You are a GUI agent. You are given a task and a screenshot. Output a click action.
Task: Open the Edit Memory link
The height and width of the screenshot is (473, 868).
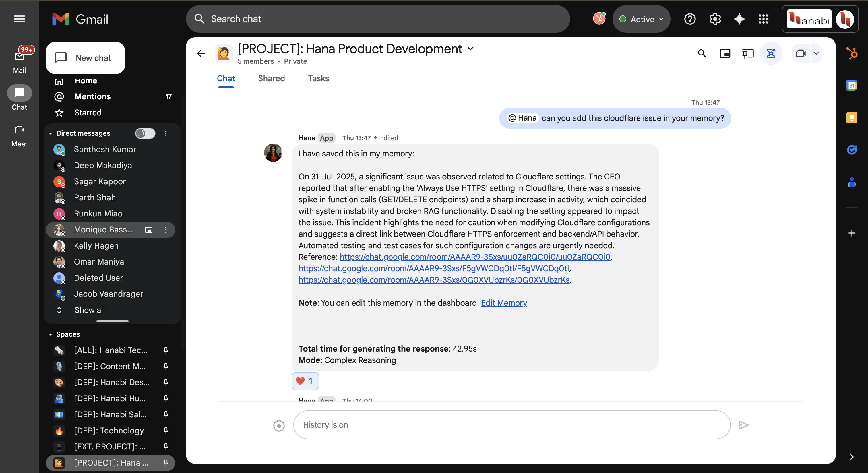pyautogui.click(x=504, y=303)
